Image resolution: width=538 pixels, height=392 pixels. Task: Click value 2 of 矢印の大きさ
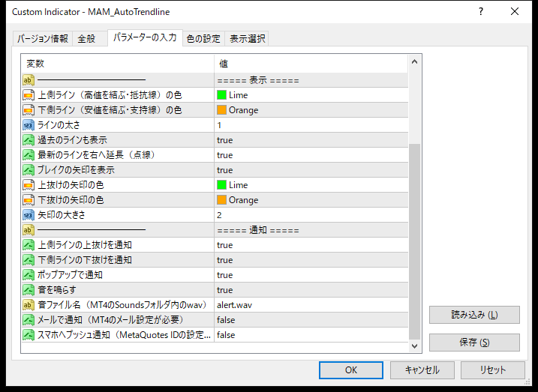pos(219,215)
